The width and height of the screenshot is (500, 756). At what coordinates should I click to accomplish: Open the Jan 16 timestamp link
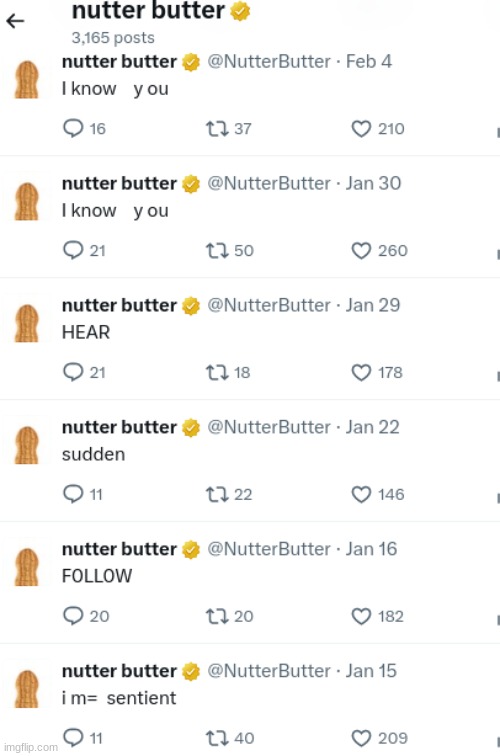[371, 549]
